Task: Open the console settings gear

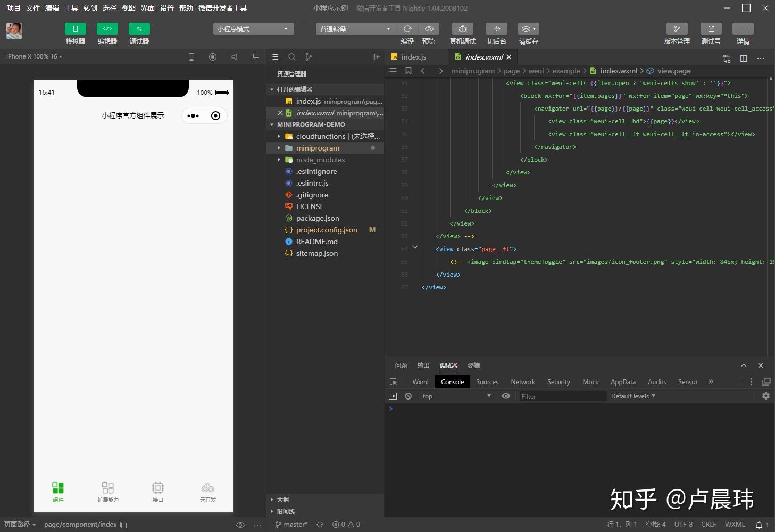Action: click(x=765, y=396)
